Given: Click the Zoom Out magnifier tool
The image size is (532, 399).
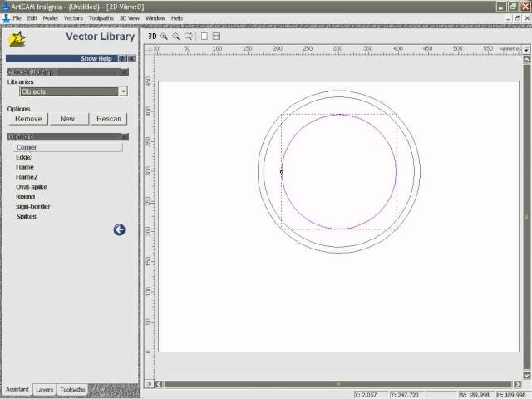Looking at the screenshot, I should (x=176, y=37).
